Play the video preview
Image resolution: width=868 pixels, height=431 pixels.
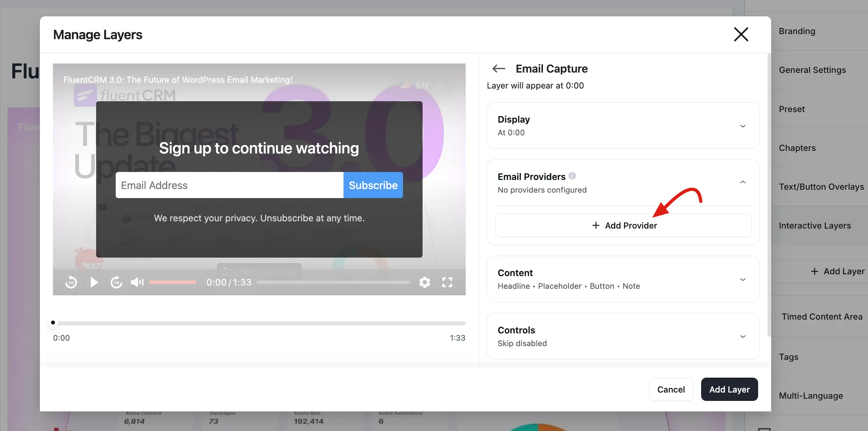[x=94, y=282]
